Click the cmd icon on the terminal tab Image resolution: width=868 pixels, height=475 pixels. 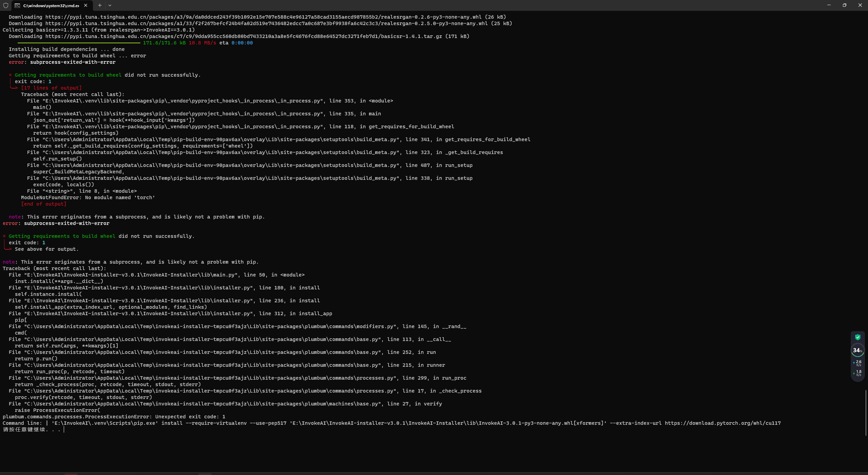[18, 5]
